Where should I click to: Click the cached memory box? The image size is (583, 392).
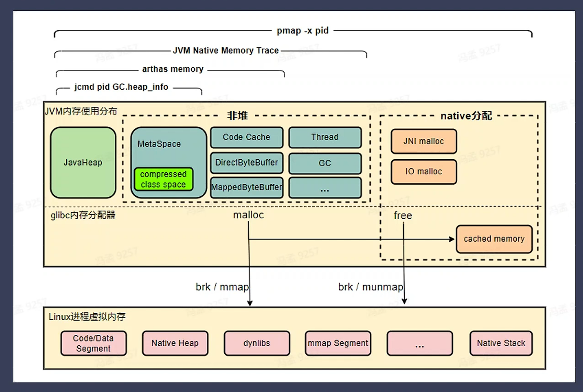(x=494, y=239)
